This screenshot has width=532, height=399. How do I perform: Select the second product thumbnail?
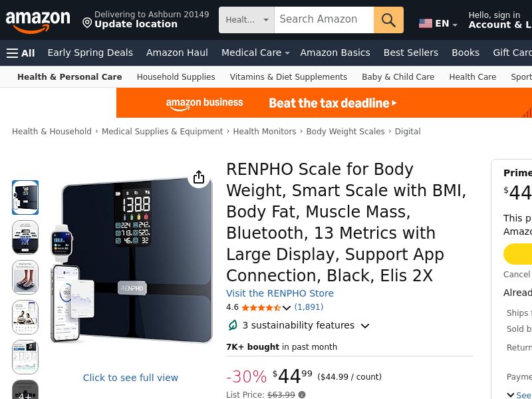point(25,237)
